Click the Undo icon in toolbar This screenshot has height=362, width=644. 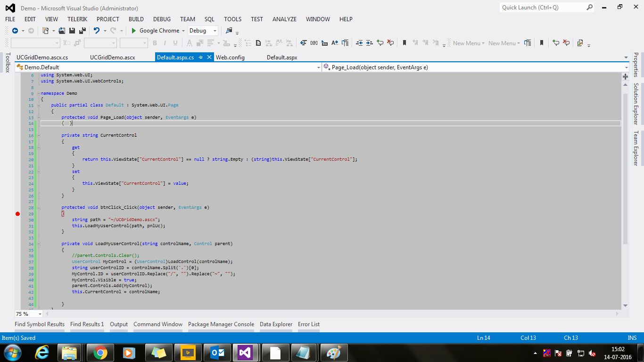(96, 31)
